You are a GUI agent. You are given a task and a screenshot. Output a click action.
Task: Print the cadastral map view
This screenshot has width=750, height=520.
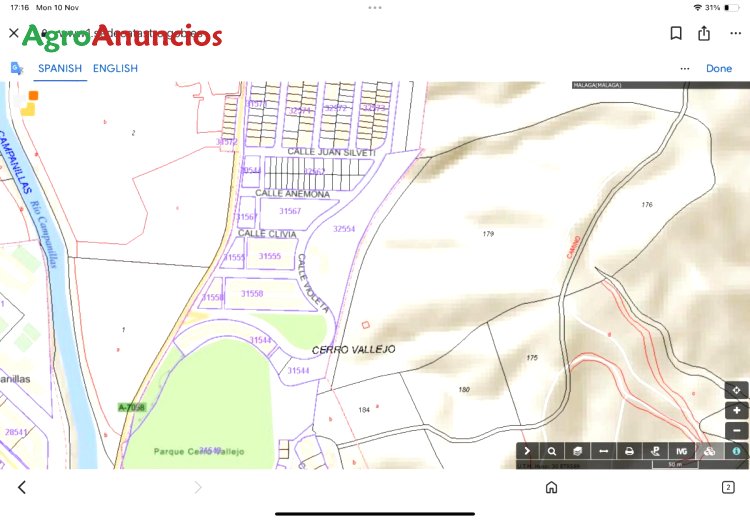pyautogui.click(x=629, y=451)
